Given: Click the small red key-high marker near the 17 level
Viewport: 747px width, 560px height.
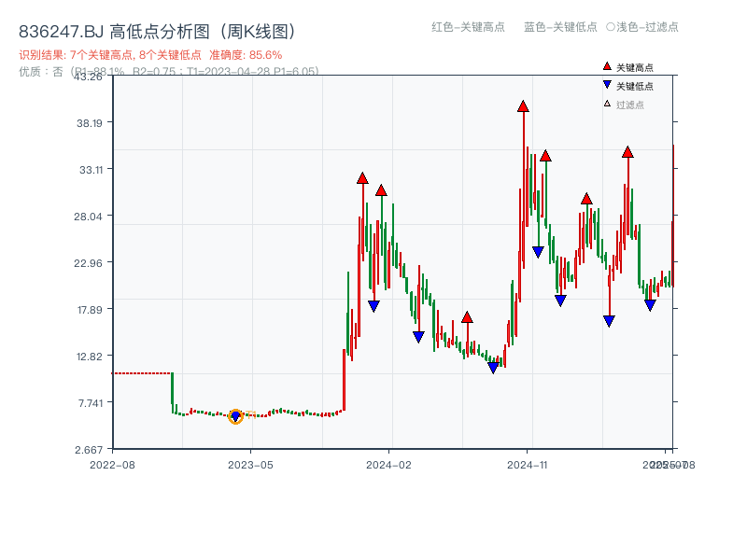Looking at the screenshot, I should (467, 316).
